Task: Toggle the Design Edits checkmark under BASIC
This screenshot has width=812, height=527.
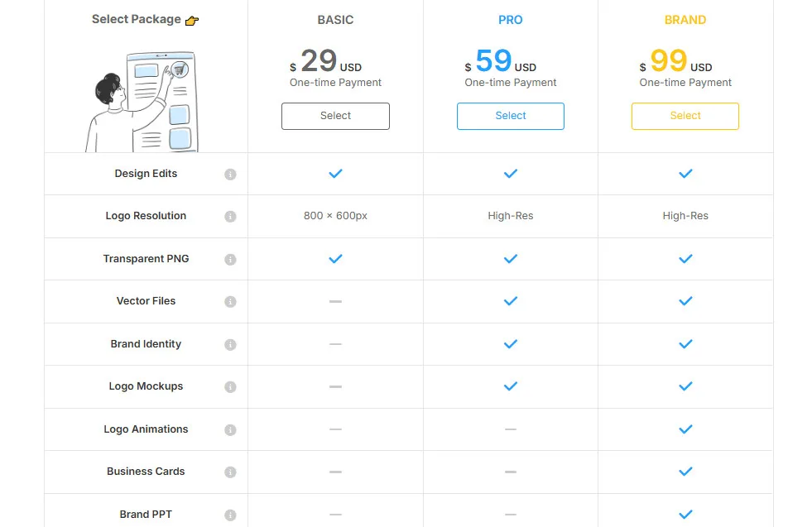Action: click(x=335, y=174)
